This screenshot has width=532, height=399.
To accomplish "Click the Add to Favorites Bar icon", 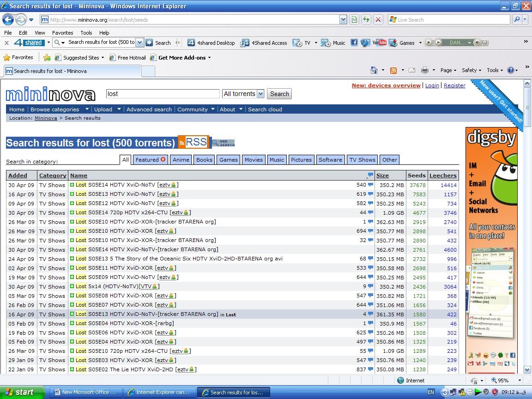I will [47, 58].
